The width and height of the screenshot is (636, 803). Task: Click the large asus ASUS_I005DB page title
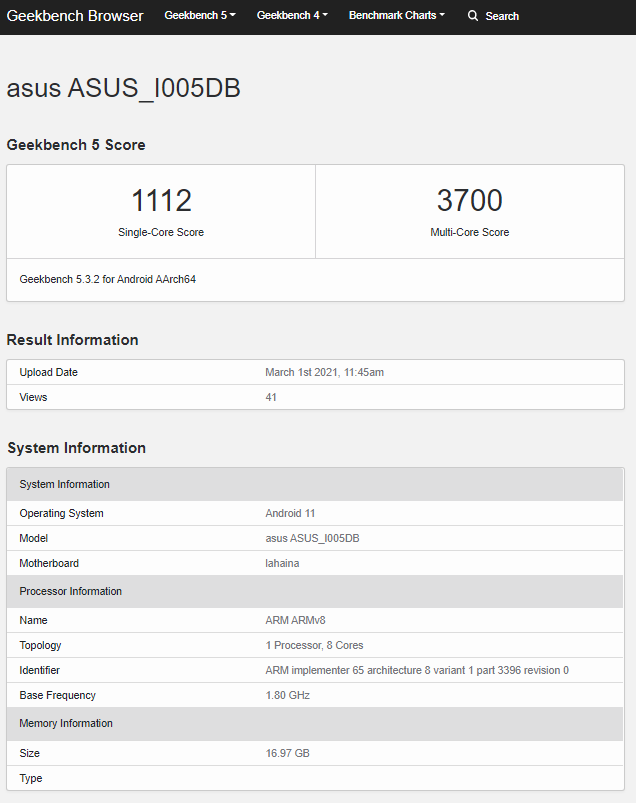tap(123, 88)
